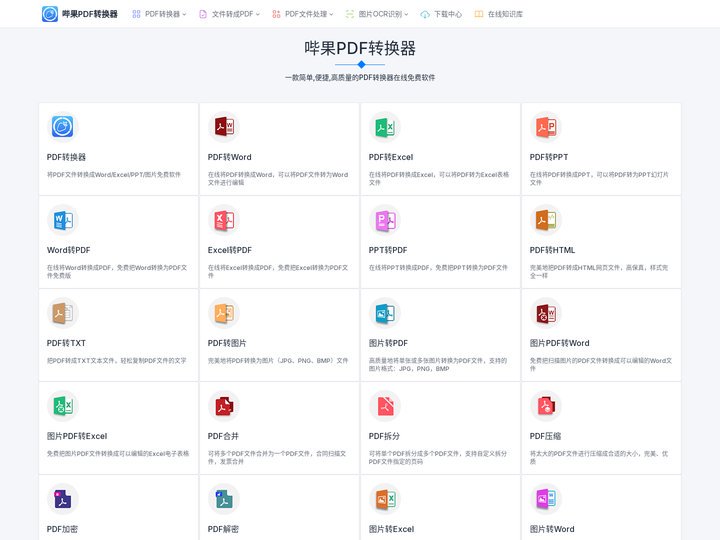Open the Excel转PDF title link
Viewport: 720px width, 540px height.
(x=230, y=250)
